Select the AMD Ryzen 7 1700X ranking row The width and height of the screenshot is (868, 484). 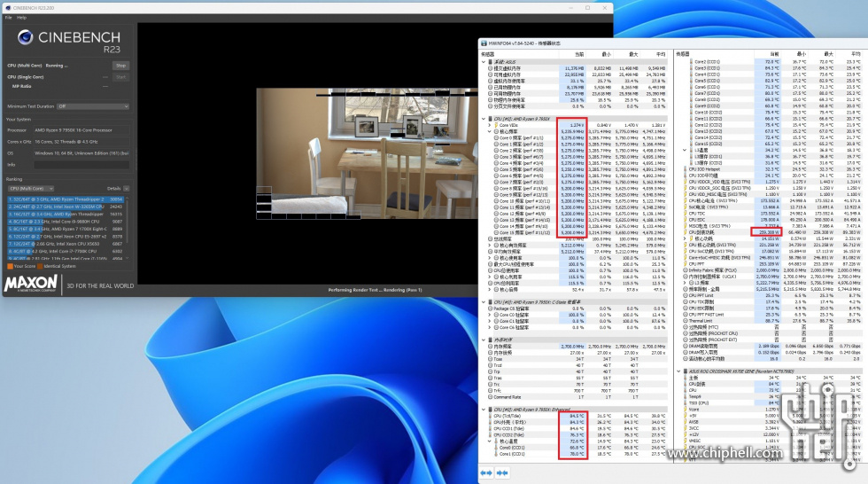pos(66,229)
